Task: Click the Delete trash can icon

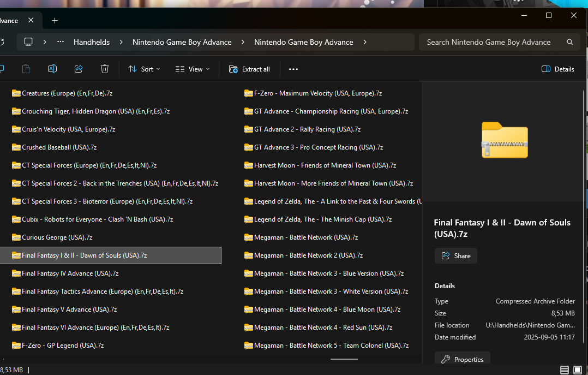Action: 105,69
